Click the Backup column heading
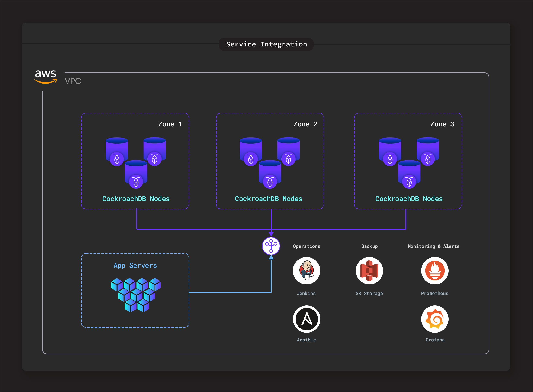The width and height of the screenshot is (533, 392). [369, 246]
